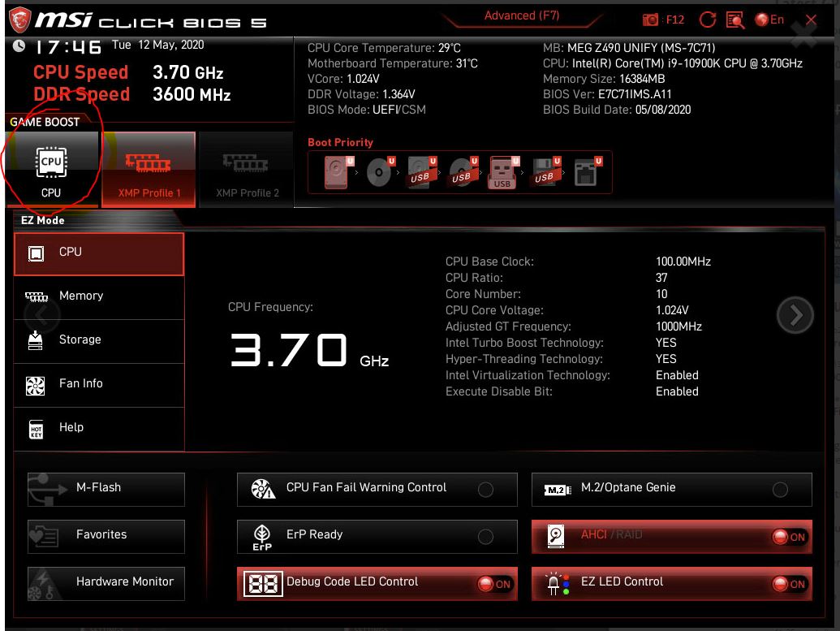840x631 pixels.
Task: Click the CPU Core Temperature 29°C line
Action: (x=384, y=48)
